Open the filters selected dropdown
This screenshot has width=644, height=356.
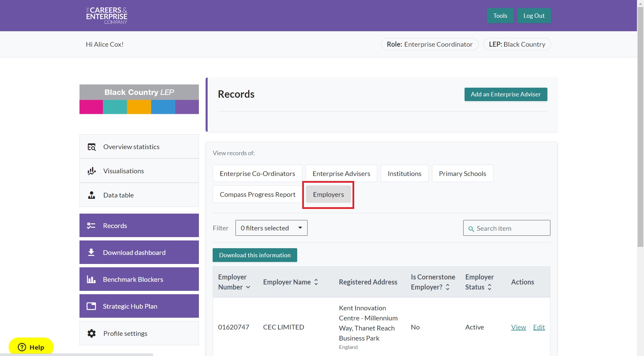click(271, 228)
